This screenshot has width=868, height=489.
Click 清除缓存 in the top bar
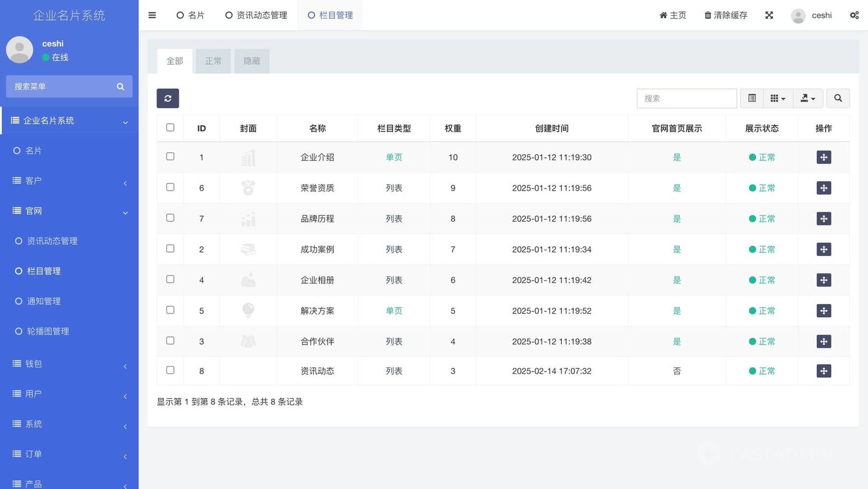click(x=726, y=15)
